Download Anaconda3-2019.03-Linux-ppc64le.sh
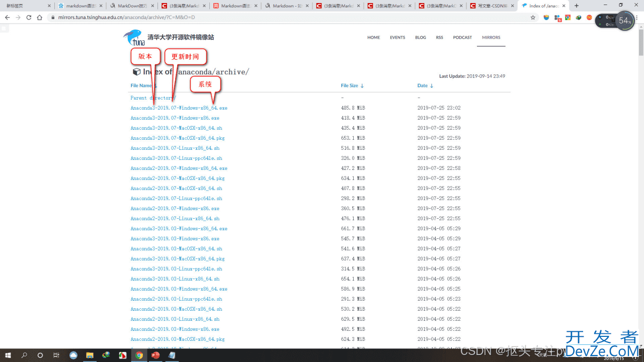This screenshot has height=362, width=644. (176, 269)
